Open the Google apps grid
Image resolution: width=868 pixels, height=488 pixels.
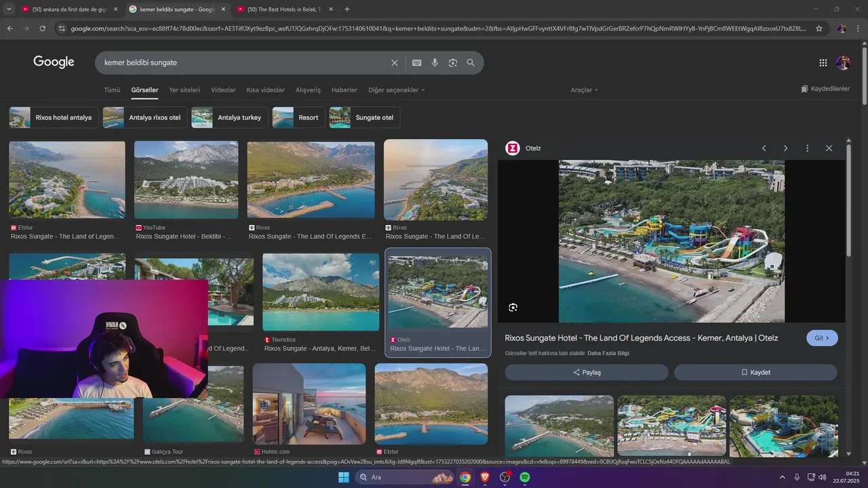point(823,62)
